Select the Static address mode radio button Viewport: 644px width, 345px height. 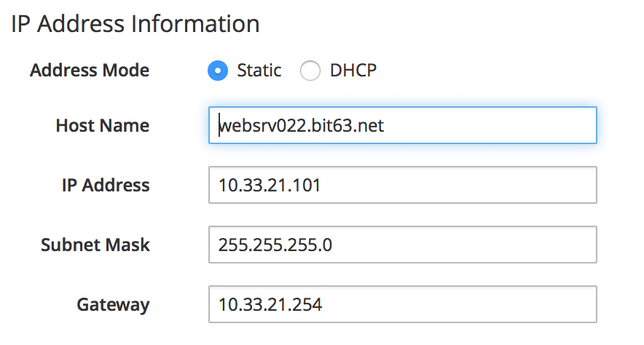click(x=219, y=71)
